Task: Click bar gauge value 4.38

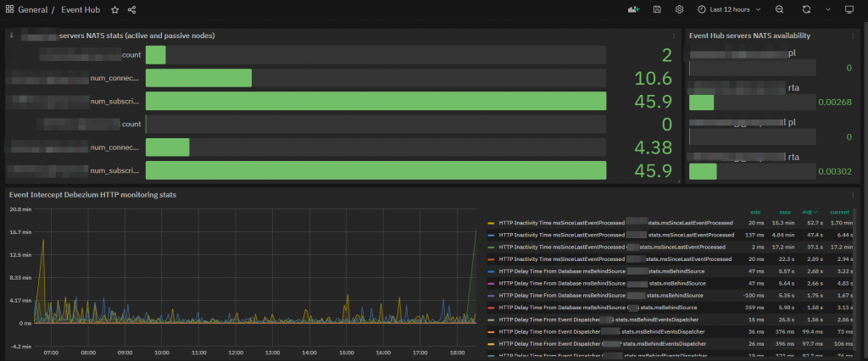Action: (x=654, y=147)
